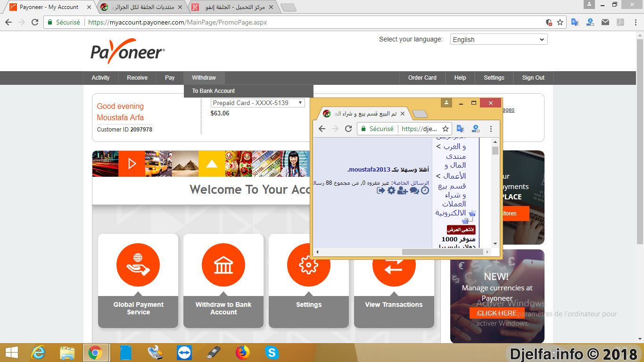
Task: Open new tab in popup window
Action: (x=420, y=114)
